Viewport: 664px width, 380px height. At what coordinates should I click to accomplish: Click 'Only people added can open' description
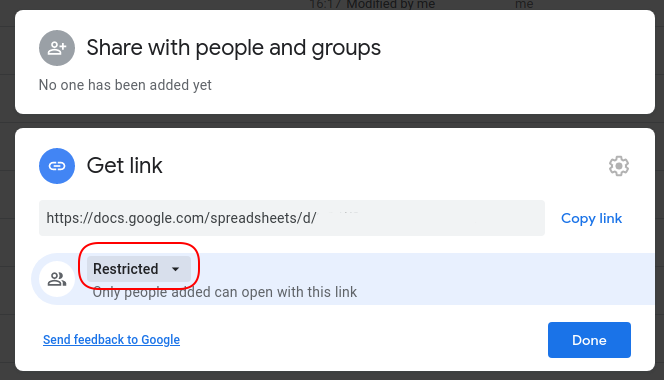point(225,292)
